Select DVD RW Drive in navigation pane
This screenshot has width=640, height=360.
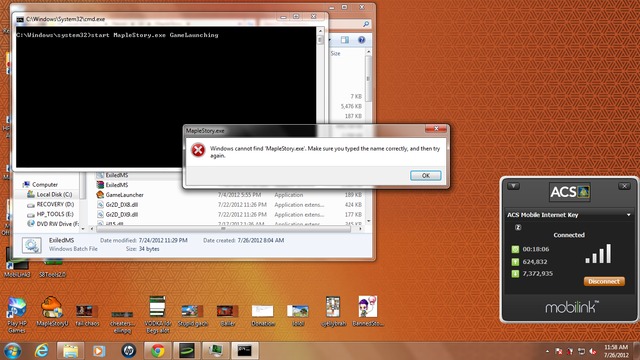[53, 224]
